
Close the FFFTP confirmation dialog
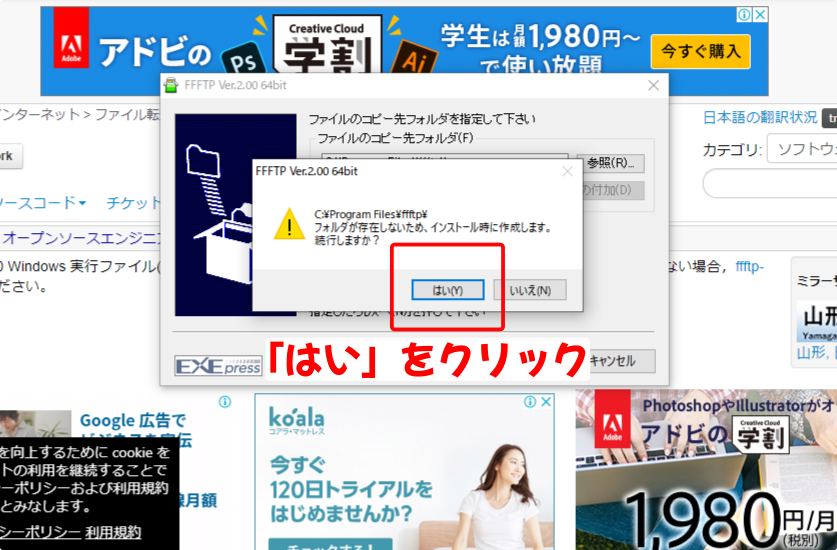[567, 171]
